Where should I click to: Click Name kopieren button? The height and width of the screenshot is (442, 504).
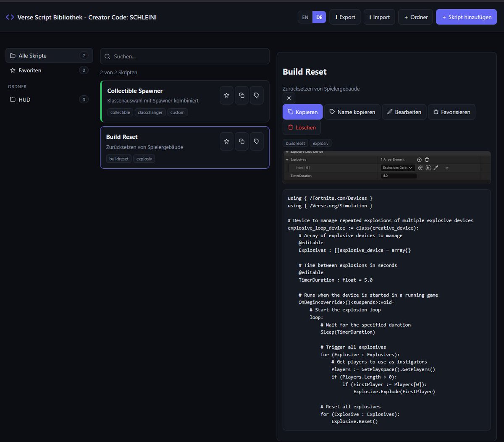point(352,112)
